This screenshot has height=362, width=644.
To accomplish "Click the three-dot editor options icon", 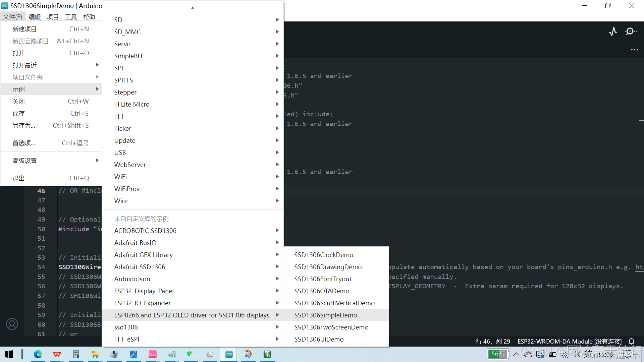I will 634,50.
